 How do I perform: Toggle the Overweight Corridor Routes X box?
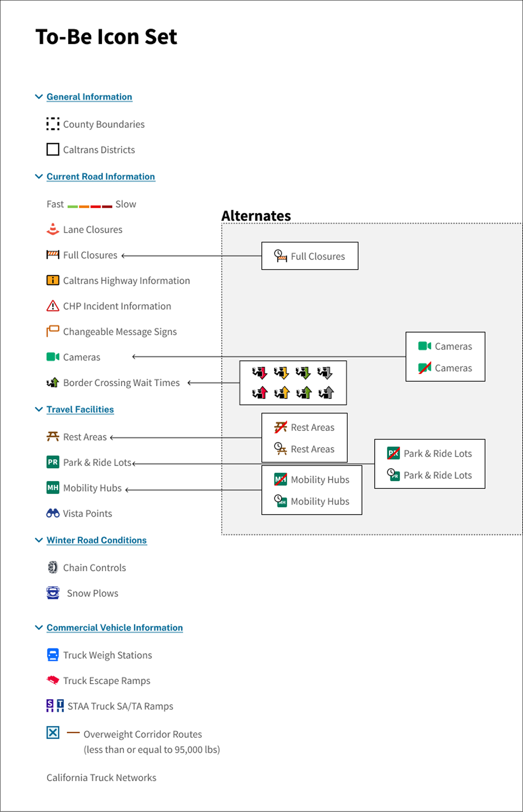point(53,733)
